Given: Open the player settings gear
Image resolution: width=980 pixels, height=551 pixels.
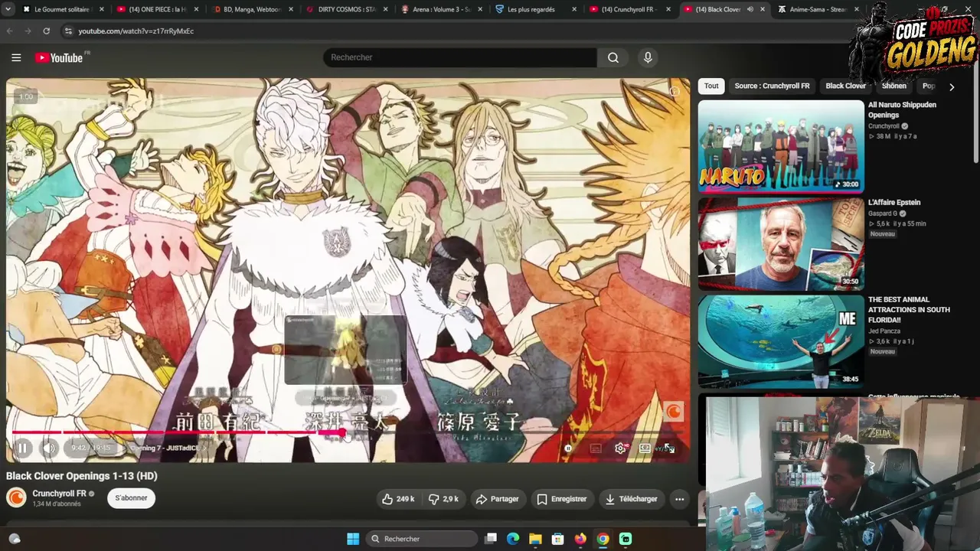Looking at the screenshot, I should point(620,448).
